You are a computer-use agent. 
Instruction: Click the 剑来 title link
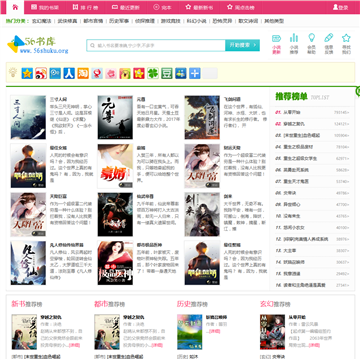228,196
